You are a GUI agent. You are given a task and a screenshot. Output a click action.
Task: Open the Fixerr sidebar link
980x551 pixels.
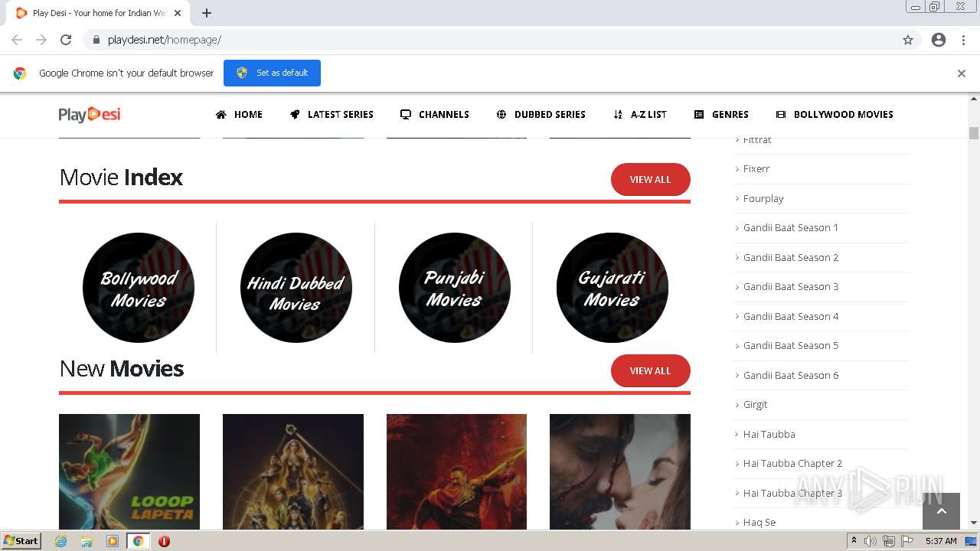point(756,168)
